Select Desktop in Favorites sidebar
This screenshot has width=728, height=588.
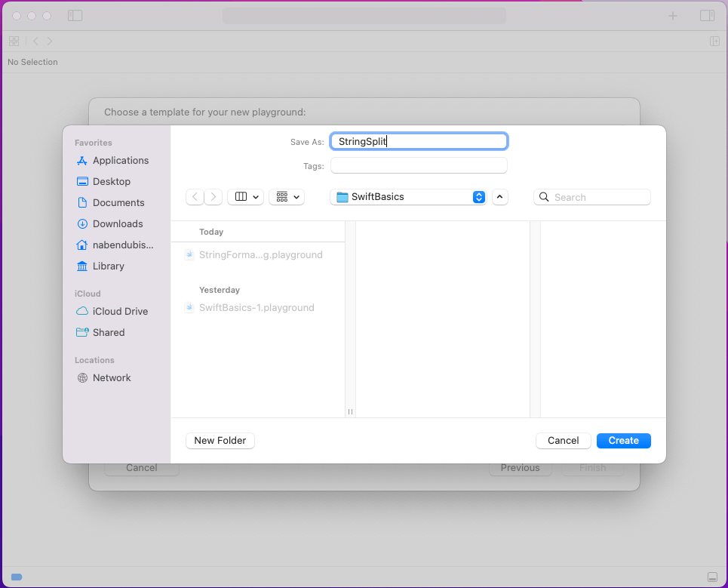coord(111,182)
